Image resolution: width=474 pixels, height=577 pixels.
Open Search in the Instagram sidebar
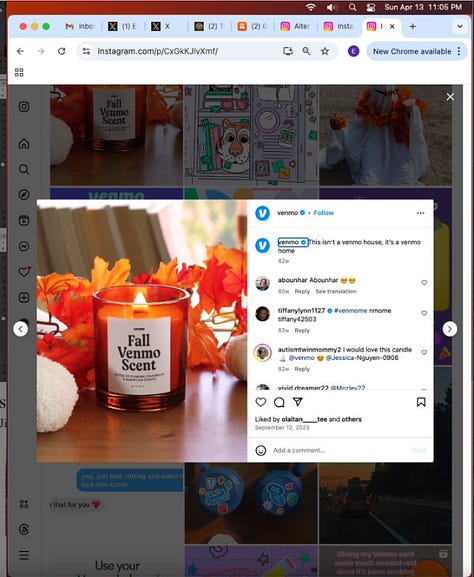(x=24, y=169)
